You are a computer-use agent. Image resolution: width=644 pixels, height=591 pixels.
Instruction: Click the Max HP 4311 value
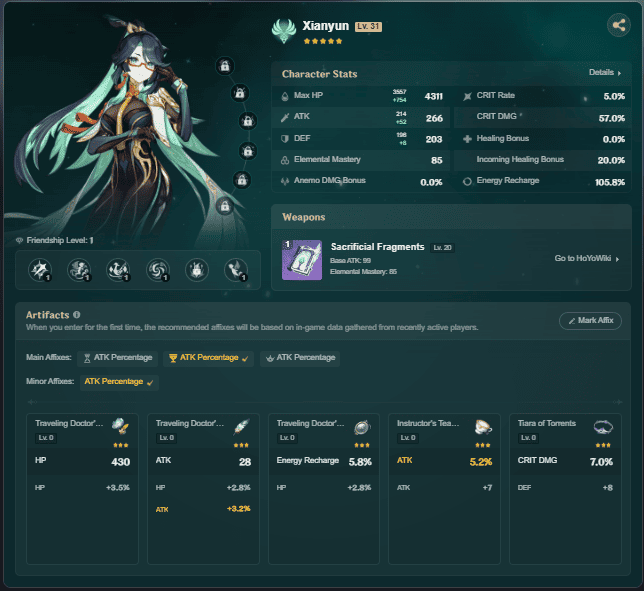[433, 97]
